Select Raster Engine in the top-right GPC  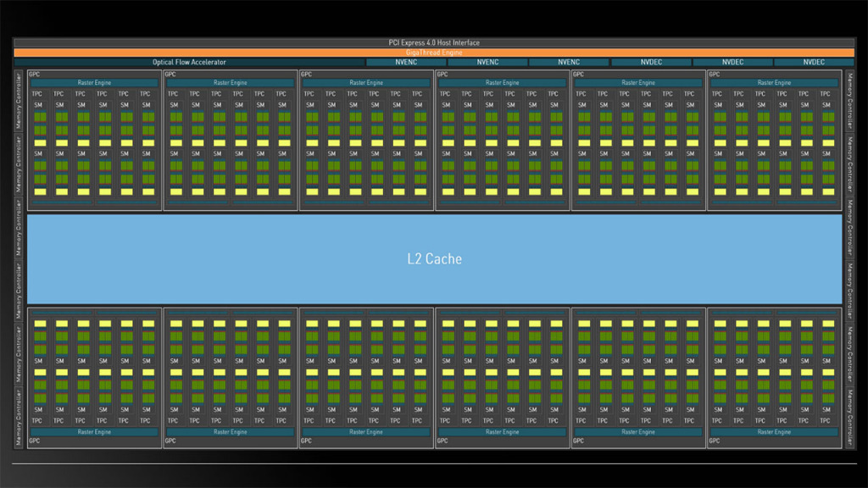click(x=775, y=83)
